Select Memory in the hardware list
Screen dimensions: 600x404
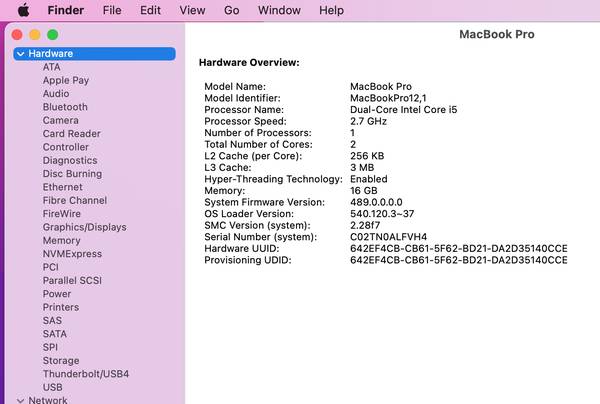[61, 241]
